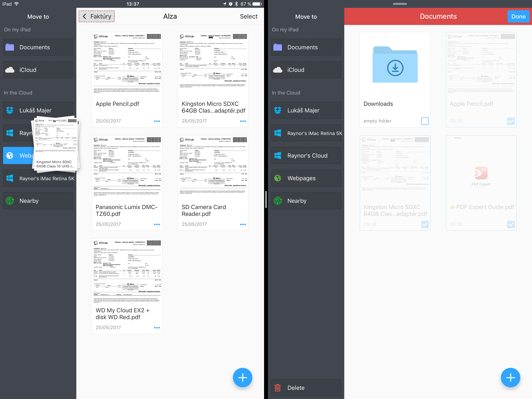
Task: Uncheck PDF Expert Guide.pdf checkbox
Action: click(511, 224)
